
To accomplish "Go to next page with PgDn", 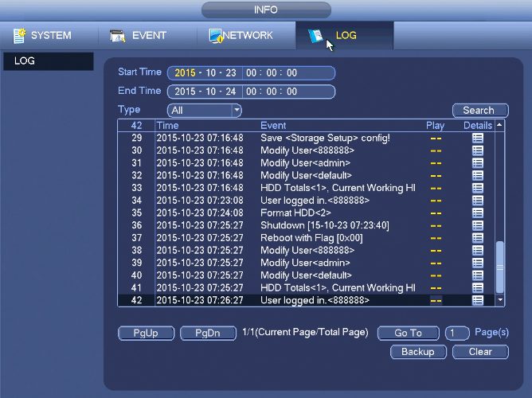I will point(208,333).
